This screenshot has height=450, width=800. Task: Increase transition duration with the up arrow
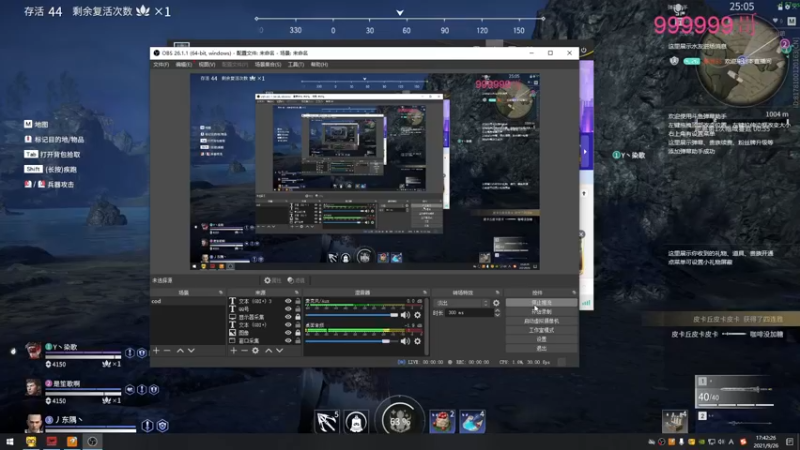(497, 310)
